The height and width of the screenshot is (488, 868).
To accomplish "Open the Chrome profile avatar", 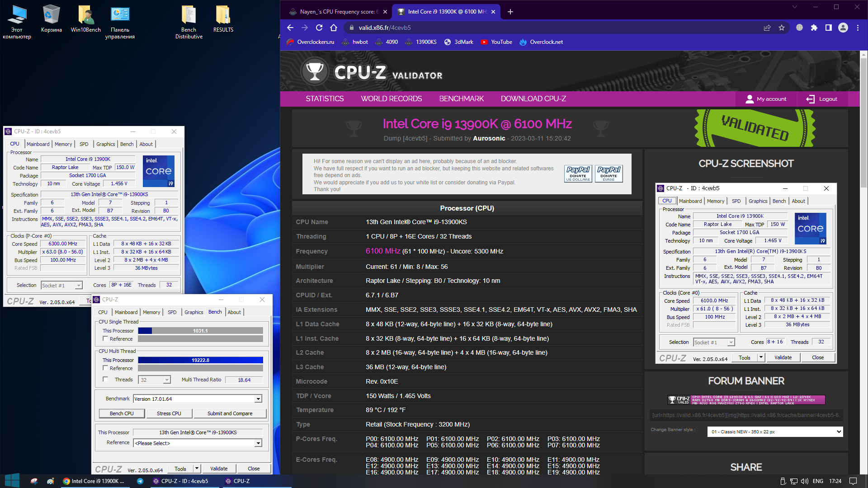I will tap(843, 28).
